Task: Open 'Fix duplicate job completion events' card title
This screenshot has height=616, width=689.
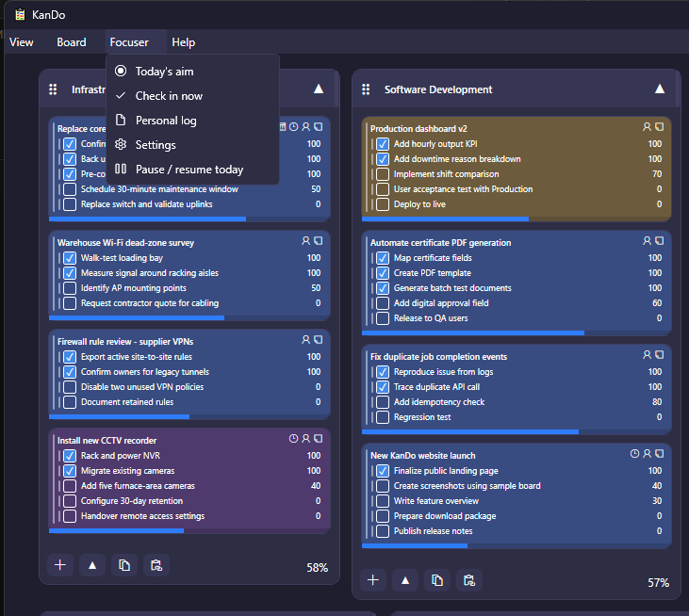Action: [438, 357]
